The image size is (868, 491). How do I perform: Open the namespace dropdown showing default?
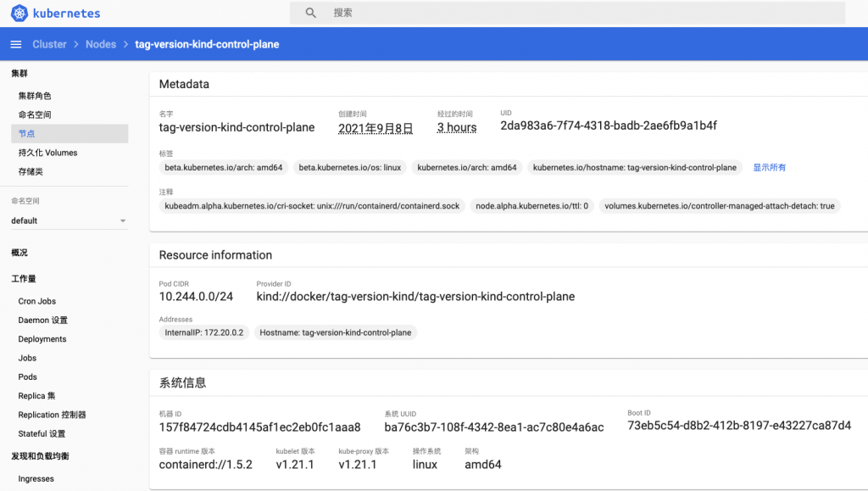point(70,220)
